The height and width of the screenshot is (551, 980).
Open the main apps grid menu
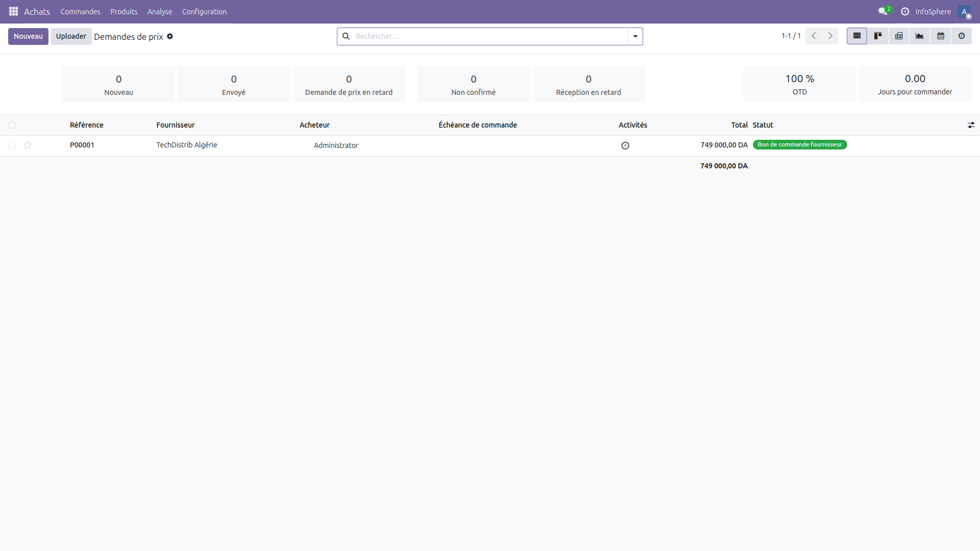[x=13, y=11]
